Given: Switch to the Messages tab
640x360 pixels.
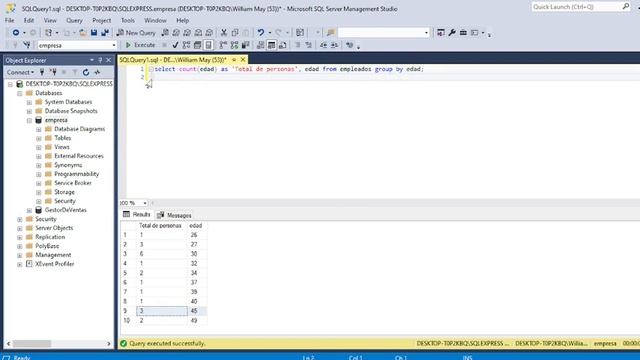Looking at the screenshot, I should (x=174, y=215).
